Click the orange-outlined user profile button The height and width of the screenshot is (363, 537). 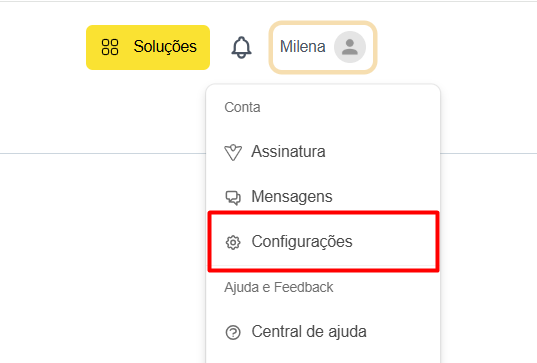[x=323, y=47]
